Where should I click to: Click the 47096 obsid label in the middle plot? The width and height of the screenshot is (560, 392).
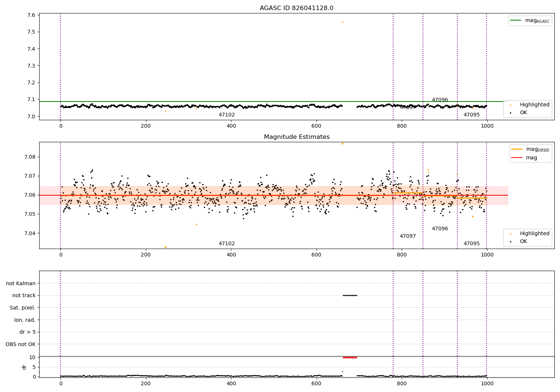point(440,229)
